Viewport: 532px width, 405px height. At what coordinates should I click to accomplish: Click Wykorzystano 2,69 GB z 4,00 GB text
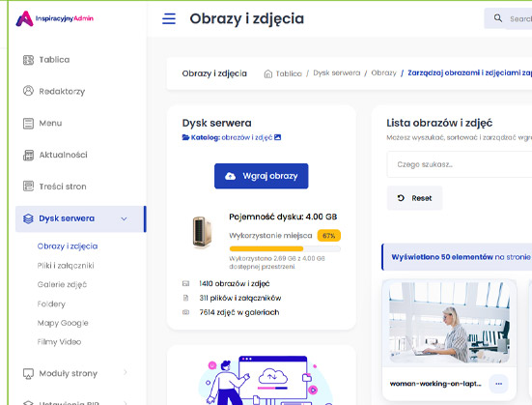(x=277, y=263)
